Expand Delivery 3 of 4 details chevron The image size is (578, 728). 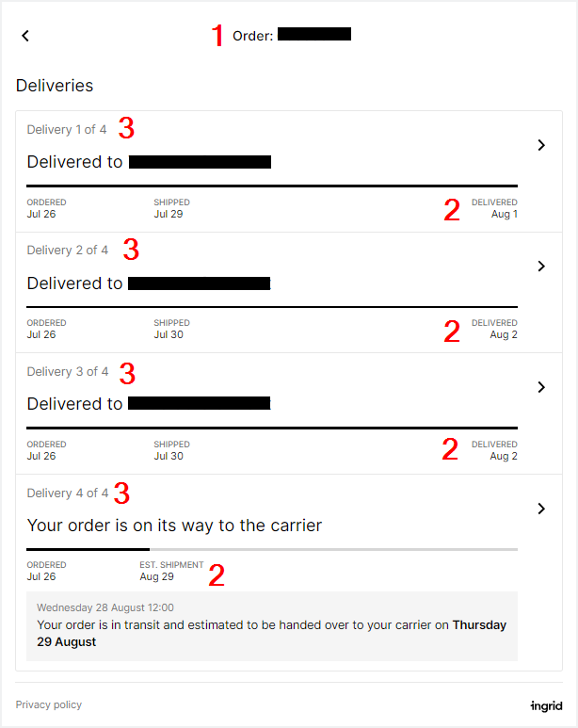pos(541,387)
